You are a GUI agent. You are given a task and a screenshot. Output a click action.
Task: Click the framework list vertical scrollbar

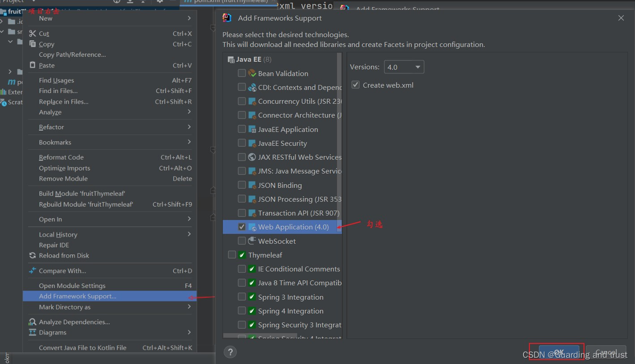pos(340,143)
